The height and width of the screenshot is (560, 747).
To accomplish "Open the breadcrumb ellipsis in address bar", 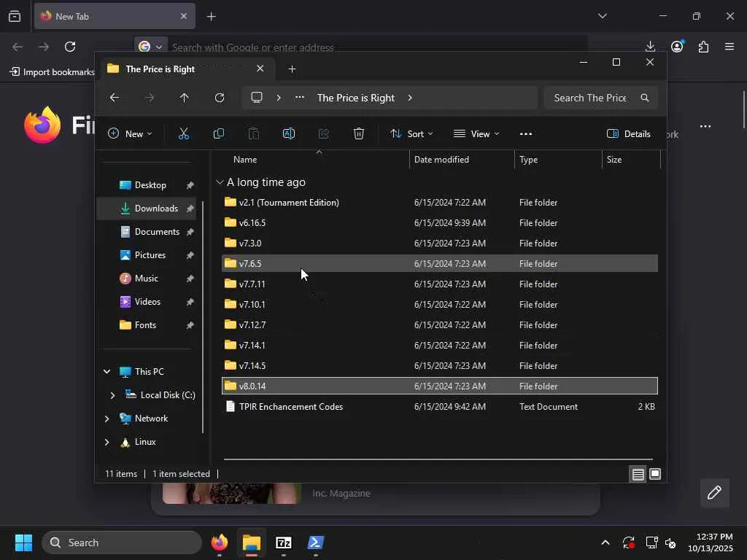I will tap(300, 98).
